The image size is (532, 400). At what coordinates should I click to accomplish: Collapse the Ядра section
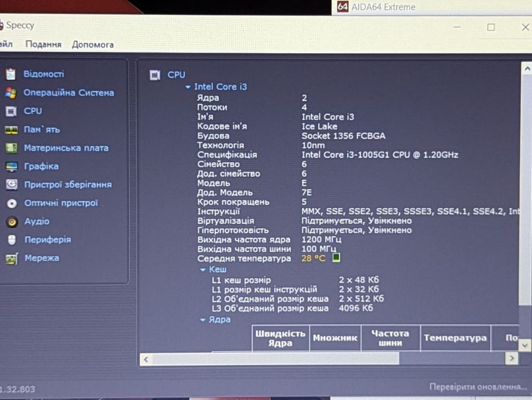click(x=203, y=320)
